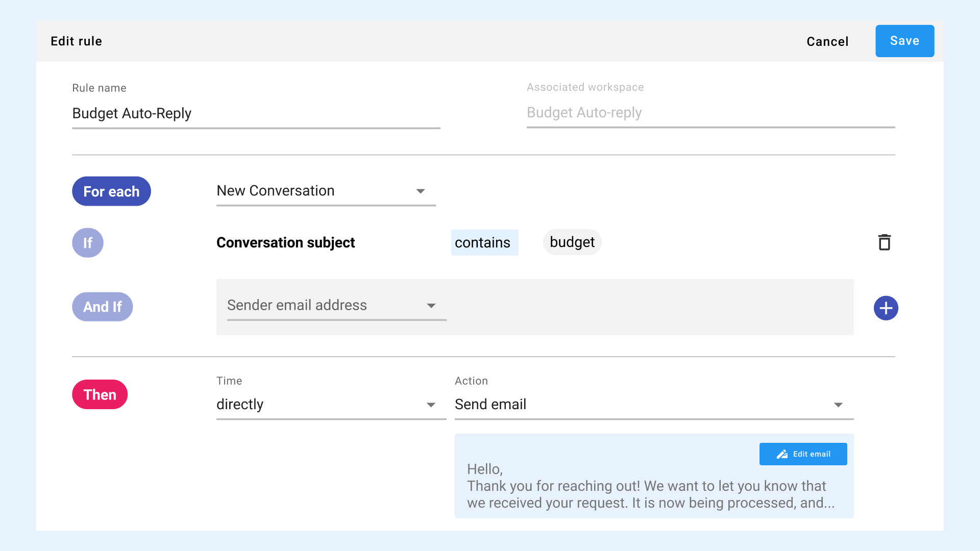Click the For each badge
The width and height of the screenshot is (980, 551).
tap(111, 191)
